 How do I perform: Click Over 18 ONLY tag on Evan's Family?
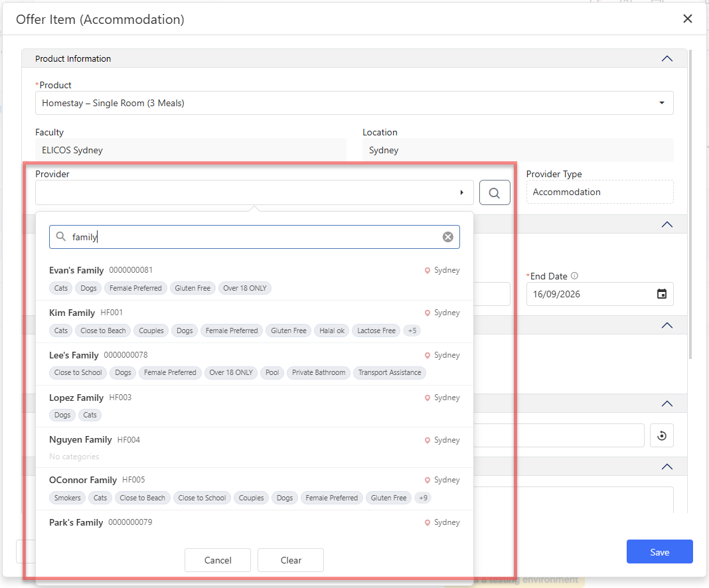[x=244, y=288]
